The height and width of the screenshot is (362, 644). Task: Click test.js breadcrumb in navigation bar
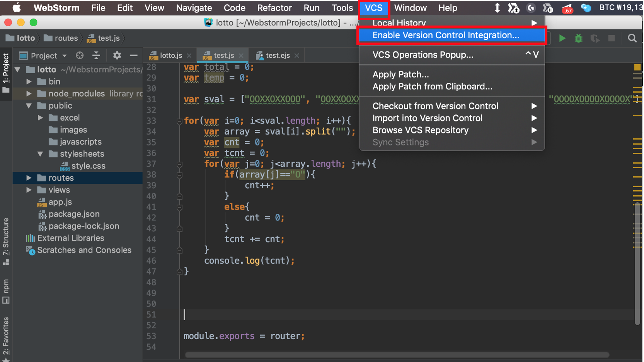coord(104,38)
